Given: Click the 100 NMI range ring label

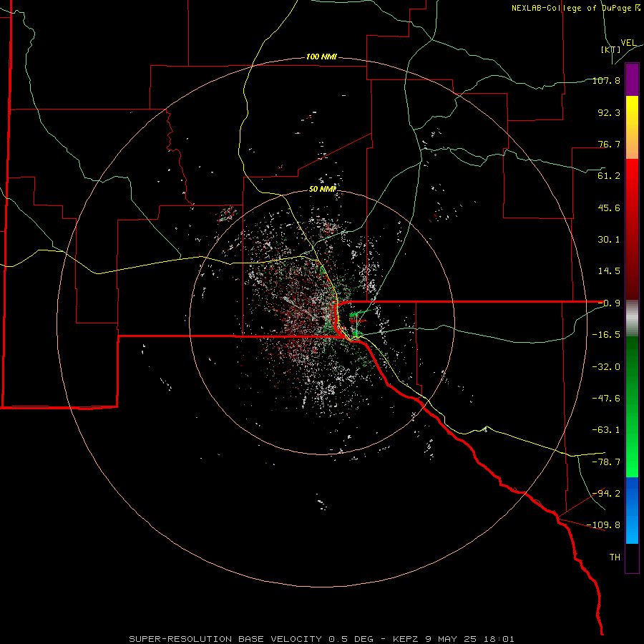Looking at the screenshot, I should [321, 57].
